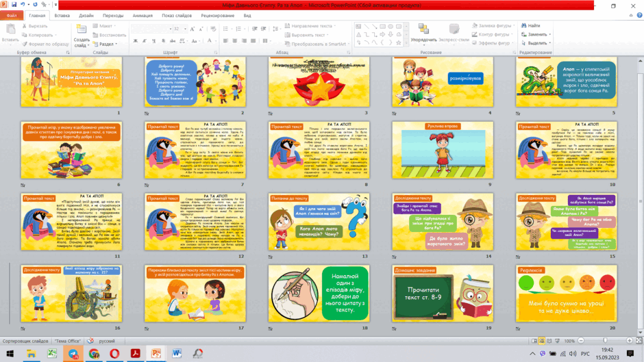Switch to Normal view in status bar

(x=534, y=341)
